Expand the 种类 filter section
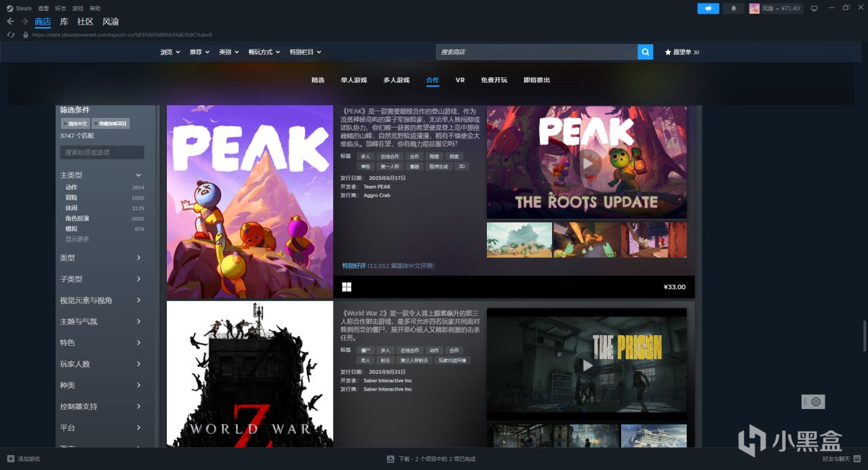Viewport: 868px width, 470px height. click(x=102, y=385)
